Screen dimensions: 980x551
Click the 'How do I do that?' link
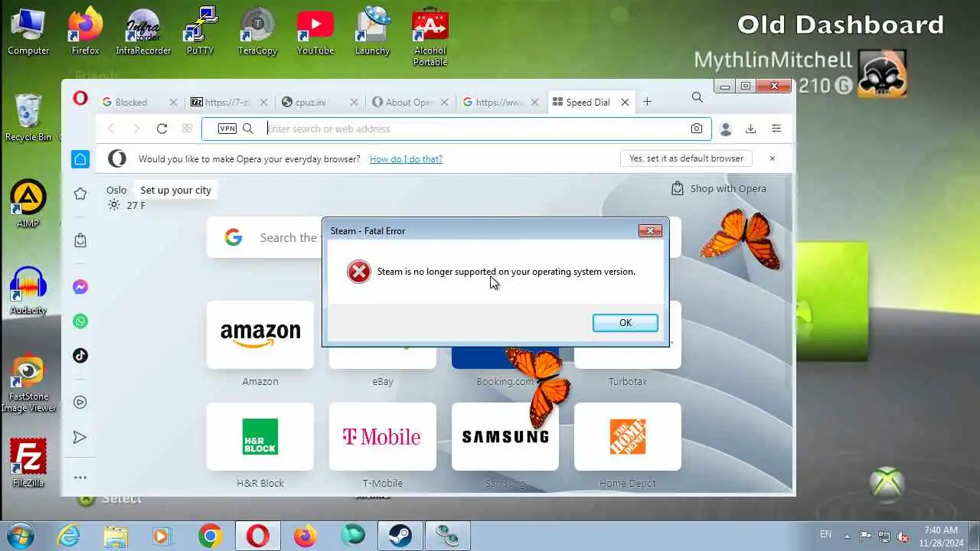click(406, 159)
